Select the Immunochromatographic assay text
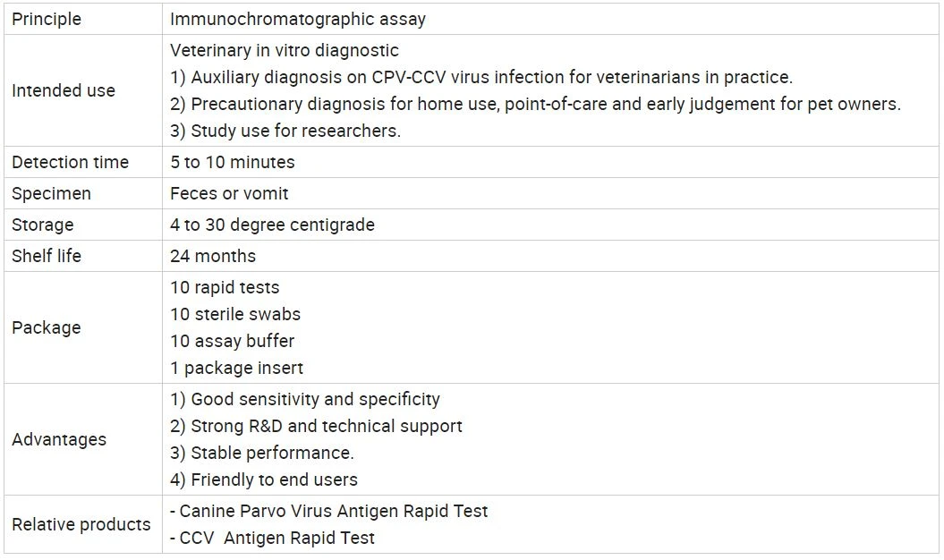This screenshot has height=560, width=944. [297, 20]
